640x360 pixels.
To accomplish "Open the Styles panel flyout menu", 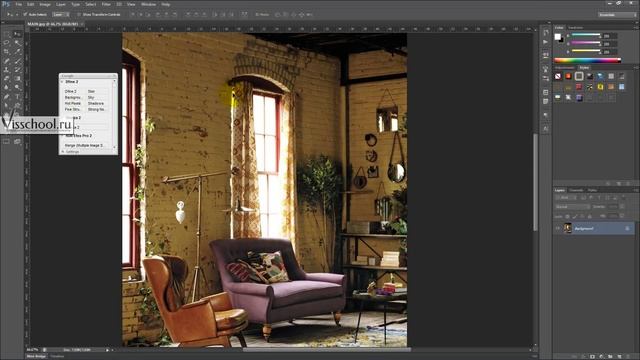I will click(x=636, y=67).
